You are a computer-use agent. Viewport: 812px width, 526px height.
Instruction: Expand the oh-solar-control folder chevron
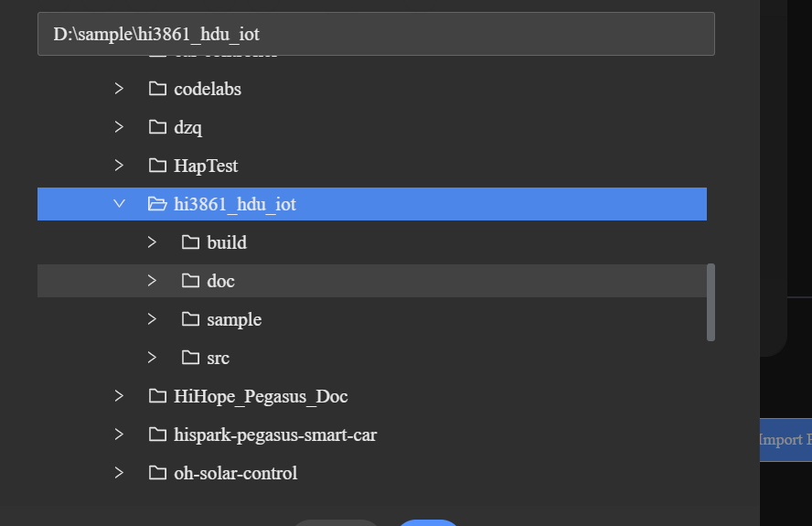(x=119, y=473)
